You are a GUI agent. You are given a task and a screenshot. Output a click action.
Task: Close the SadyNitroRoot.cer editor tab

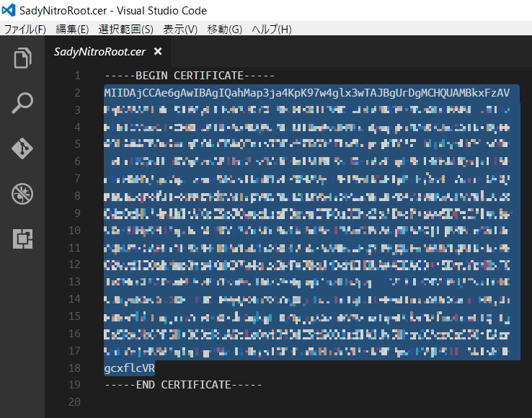pyautogui.click(x=158, y=52)
